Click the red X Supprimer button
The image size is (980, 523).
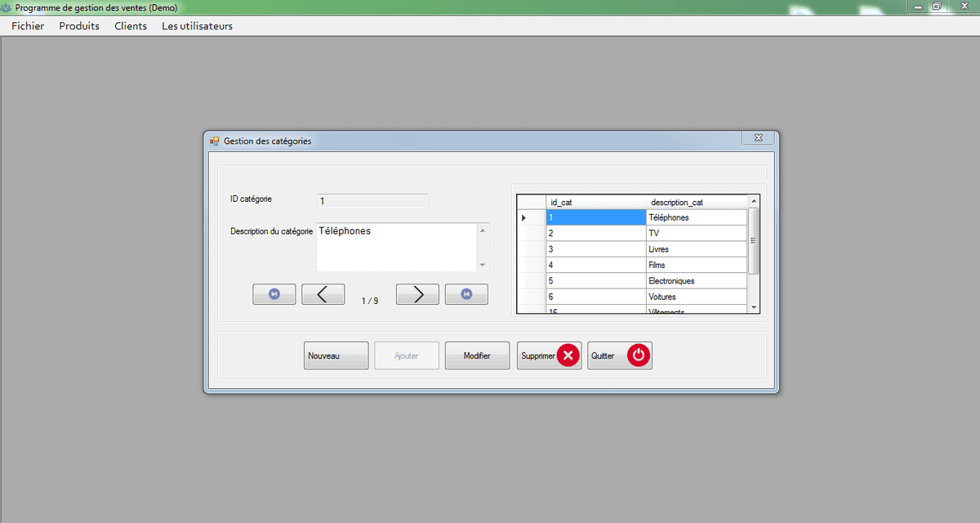click(549, 355)
